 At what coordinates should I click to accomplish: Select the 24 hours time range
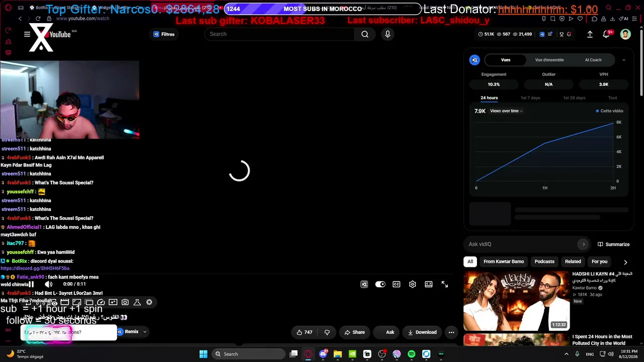tap(489, 98)
